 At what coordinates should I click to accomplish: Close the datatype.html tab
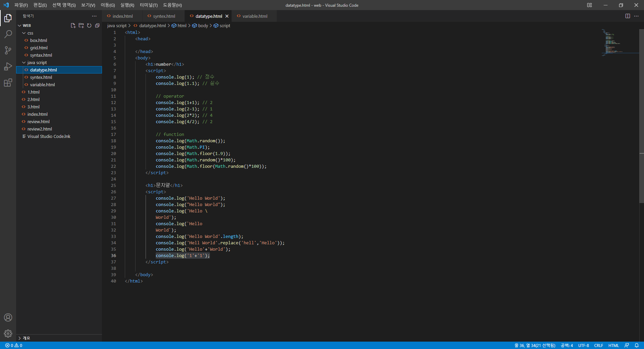pyautogui.click(x=227, y=16)
